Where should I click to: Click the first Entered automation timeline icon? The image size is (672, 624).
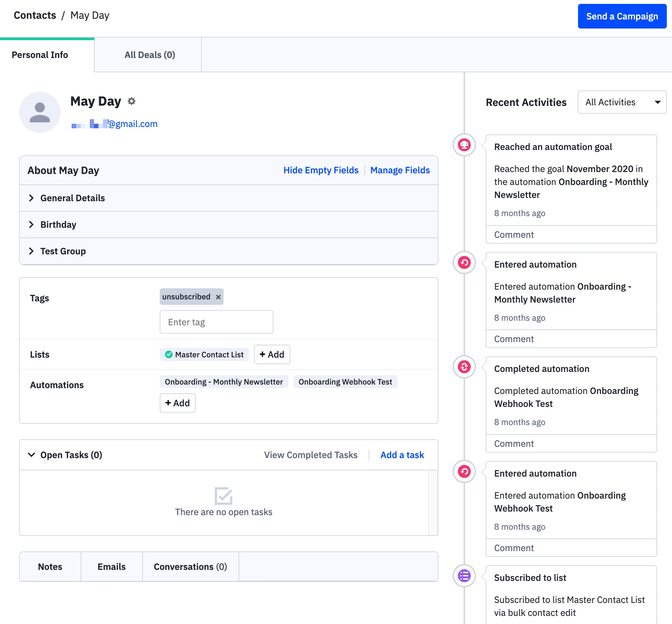[x=464, y=262]
